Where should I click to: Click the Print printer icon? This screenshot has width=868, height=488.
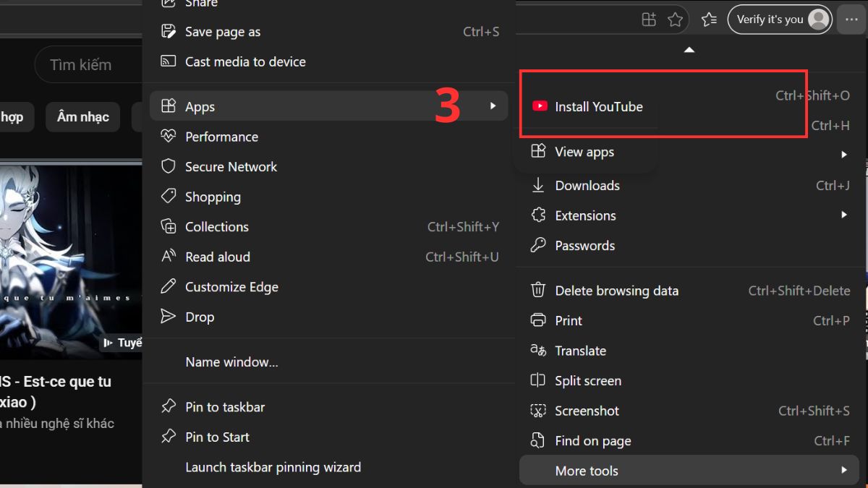pyautogui.click(x=537, y=320)
